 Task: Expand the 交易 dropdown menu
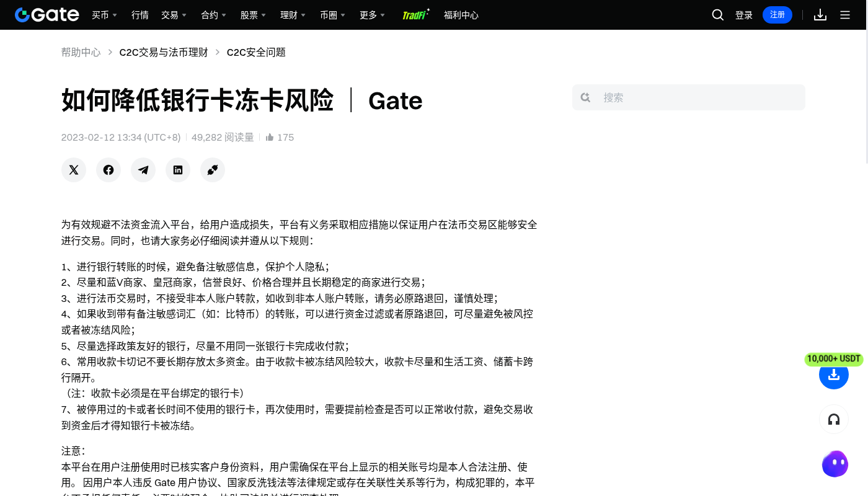click(x=174, y=15)
